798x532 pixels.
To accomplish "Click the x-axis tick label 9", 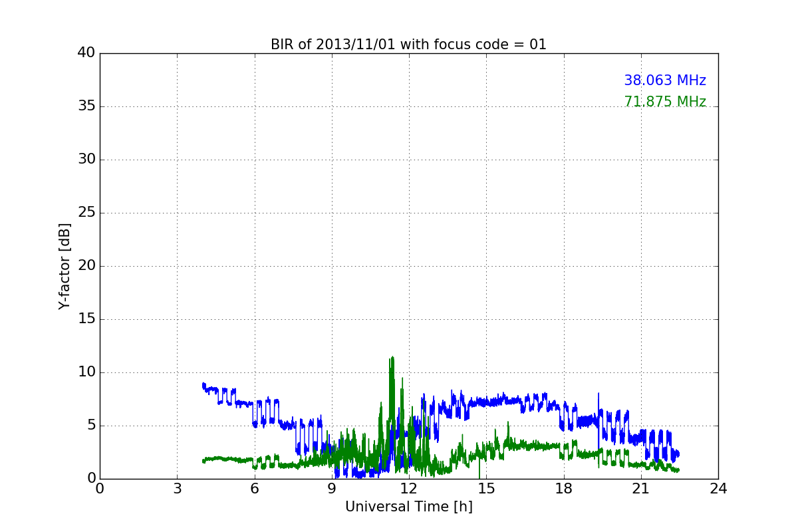I will [x=332, y=489].
